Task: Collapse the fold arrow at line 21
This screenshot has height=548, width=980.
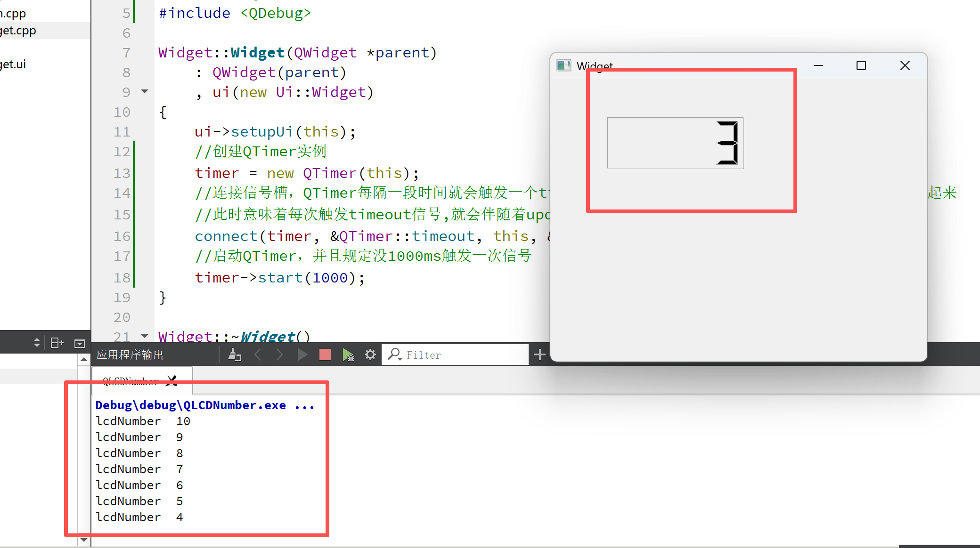Action: pyautogui.click(x=145, y=336)
